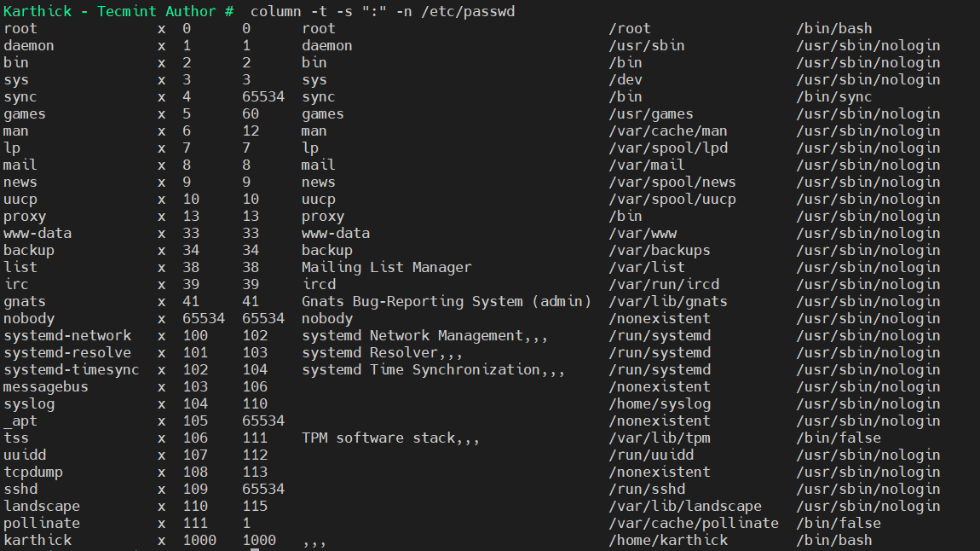Click the 'messagebus' username
Viewport: 980px width, 551px height.
tap(46, 386)
